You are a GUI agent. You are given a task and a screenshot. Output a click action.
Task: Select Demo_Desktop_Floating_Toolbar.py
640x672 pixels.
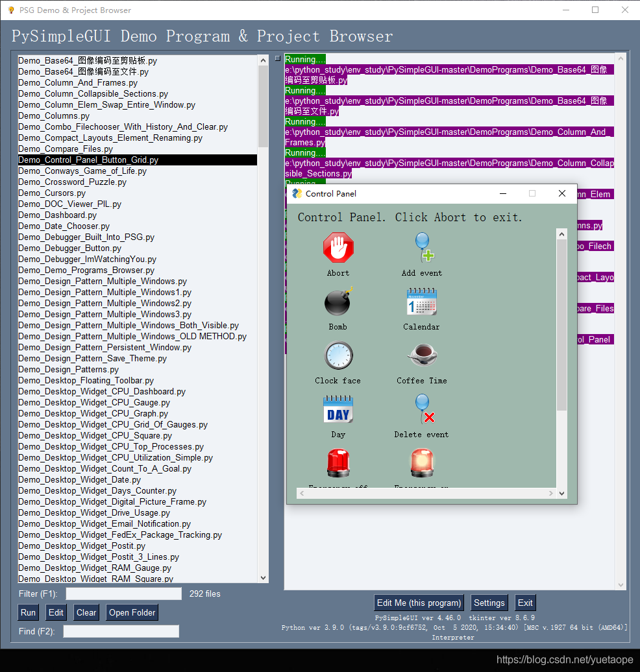pyautogui.click(x=137, y=381)
